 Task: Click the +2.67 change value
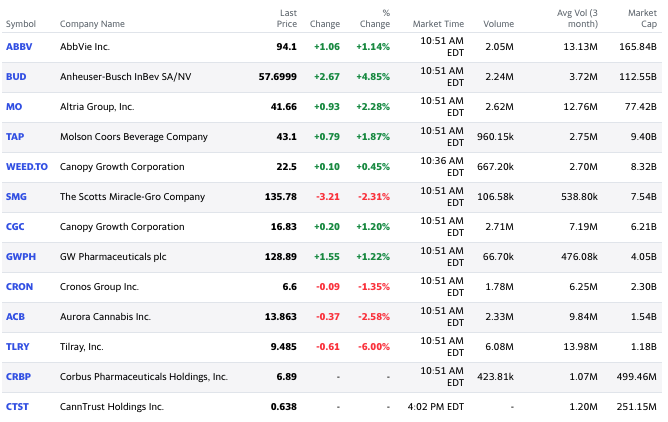pyautogui.click(x=327, y=77)
